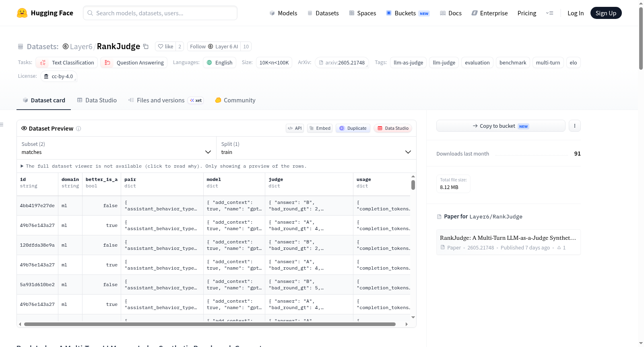
Task: Click the 10K<n<100K size tag
Action: 274,62
